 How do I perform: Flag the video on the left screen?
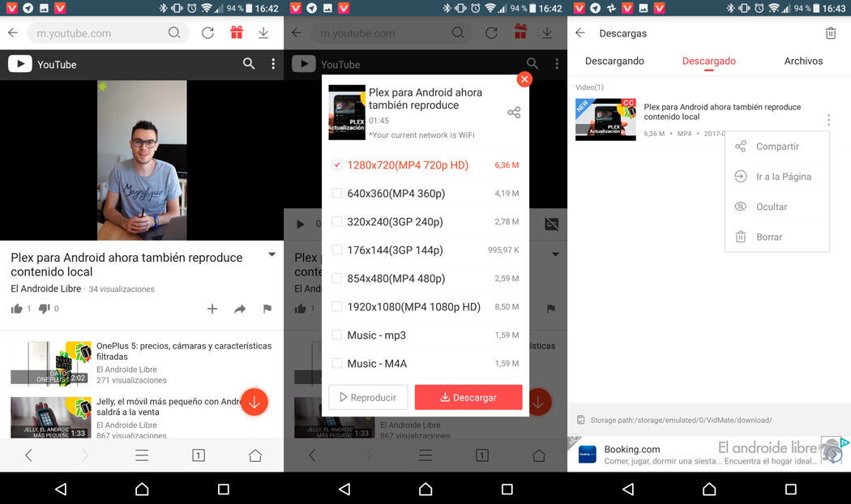[x=267, y=309]
